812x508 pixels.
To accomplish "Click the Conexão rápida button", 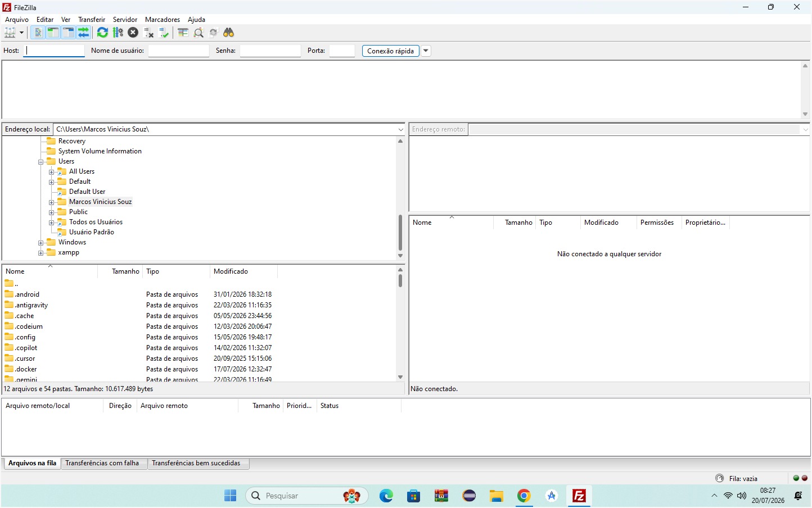I will point(390,51).
